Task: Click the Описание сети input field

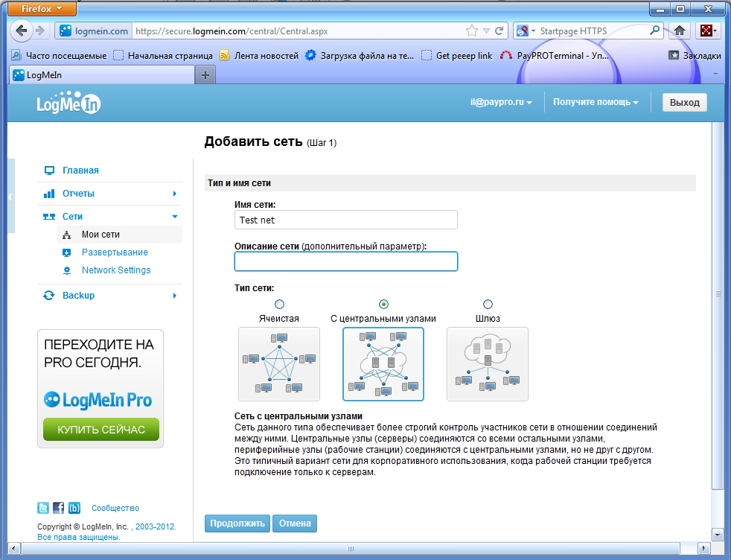Action: [346, 261]
